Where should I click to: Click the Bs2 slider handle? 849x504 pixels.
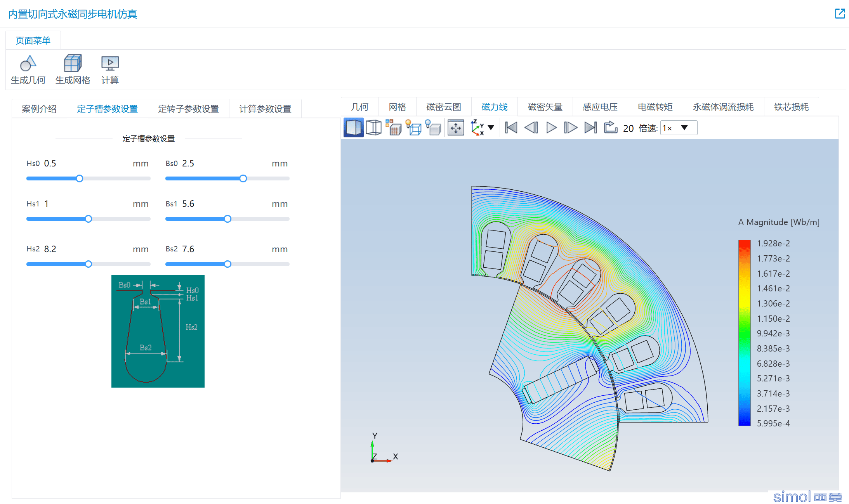point(227,264)
